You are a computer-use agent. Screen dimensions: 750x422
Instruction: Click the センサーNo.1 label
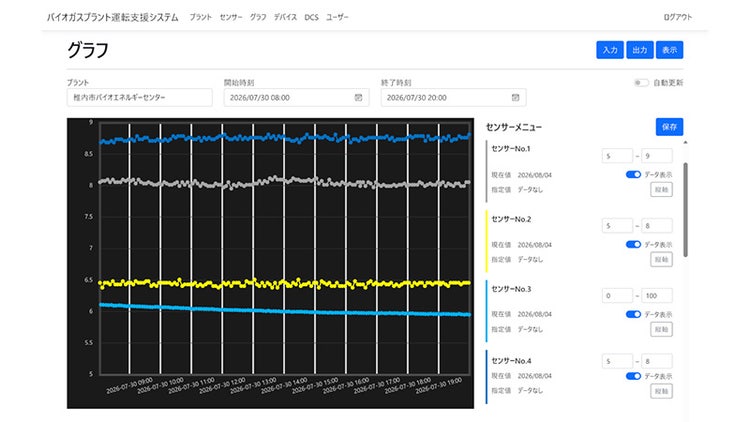(511, 149)
